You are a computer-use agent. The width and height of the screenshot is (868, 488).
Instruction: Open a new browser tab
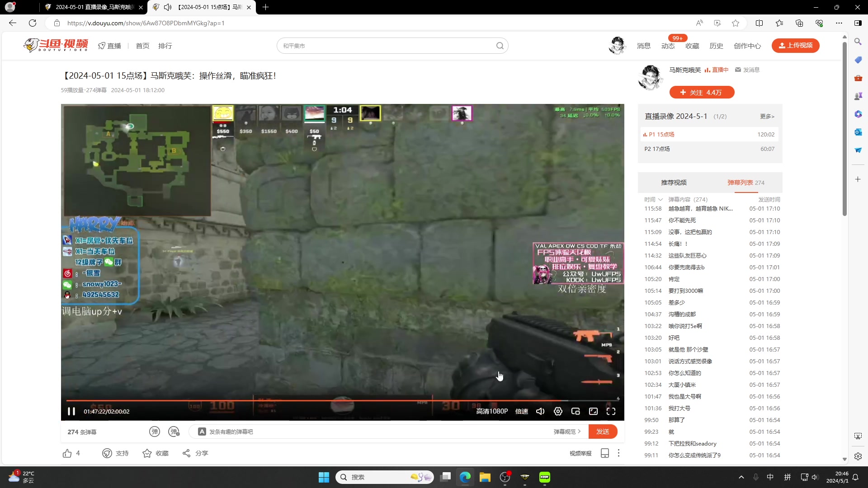[265, 7]
